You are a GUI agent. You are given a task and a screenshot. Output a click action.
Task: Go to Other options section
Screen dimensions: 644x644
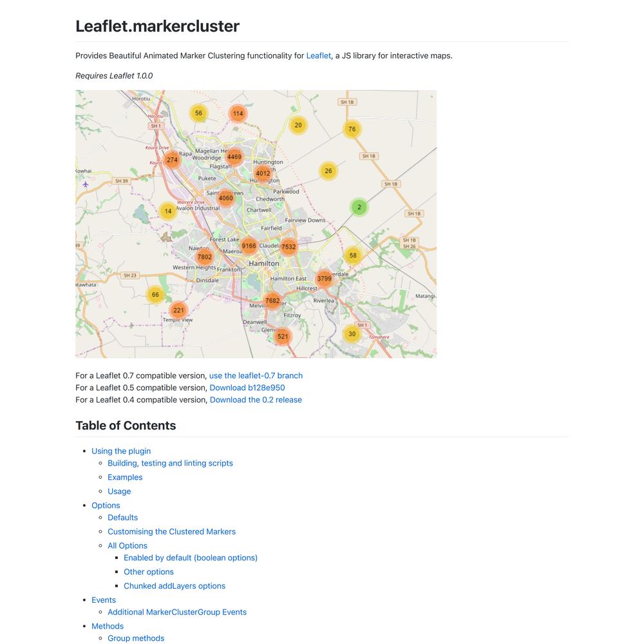[149, 572]
